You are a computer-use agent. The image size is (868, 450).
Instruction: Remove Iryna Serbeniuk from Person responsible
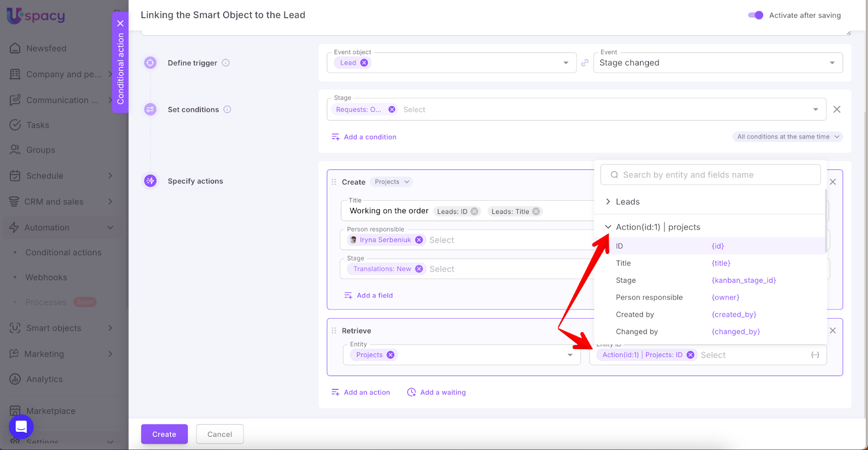pyautogui.click(x=419, y=240)
